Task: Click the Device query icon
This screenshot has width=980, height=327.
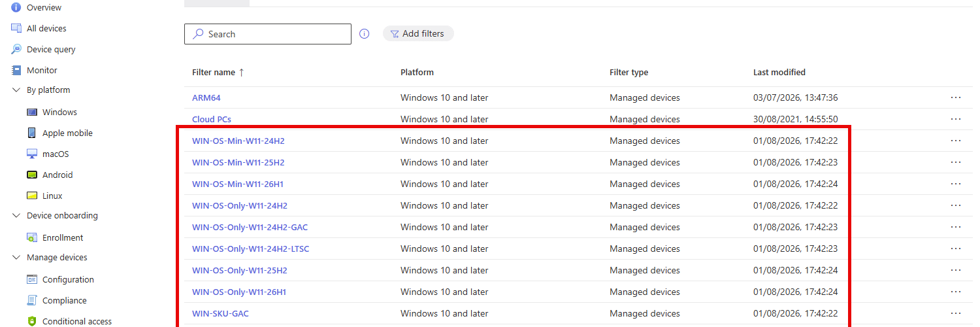Action: (x=16, y=49)
